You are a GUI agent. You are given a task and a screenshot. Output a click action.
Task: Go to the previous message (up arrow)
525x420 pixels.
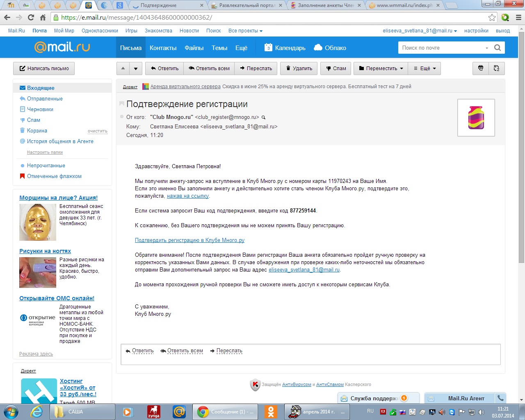coord(123,68)
